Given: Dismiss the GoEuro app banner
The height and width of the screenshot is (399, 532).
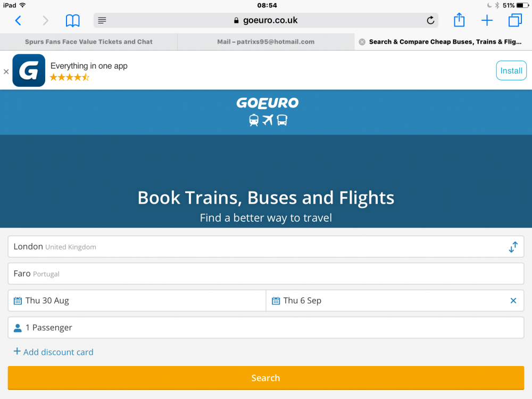Looking at the screenshot, I should click(6, 72).
